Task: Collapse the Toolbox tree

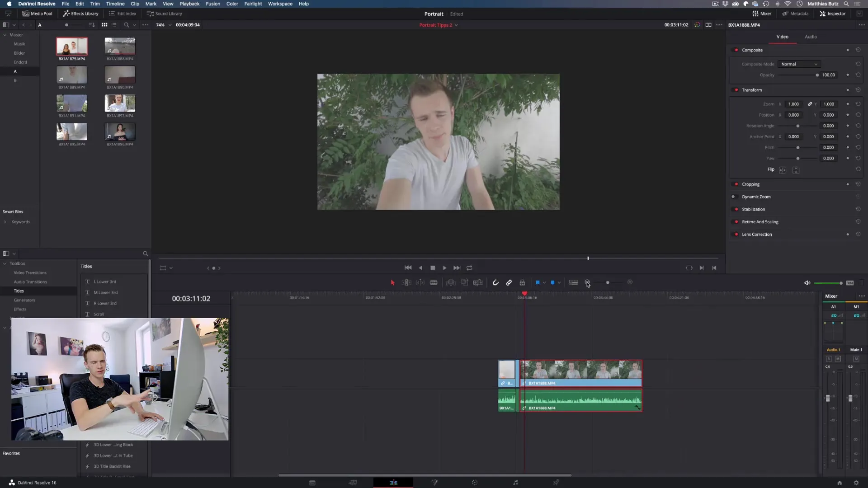Action: (5, 264)
